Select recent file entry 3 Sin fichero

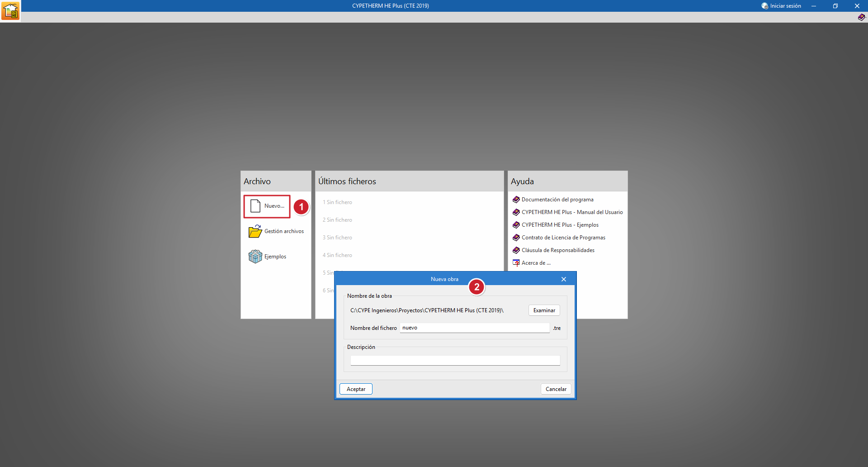[x=337, y=238]
